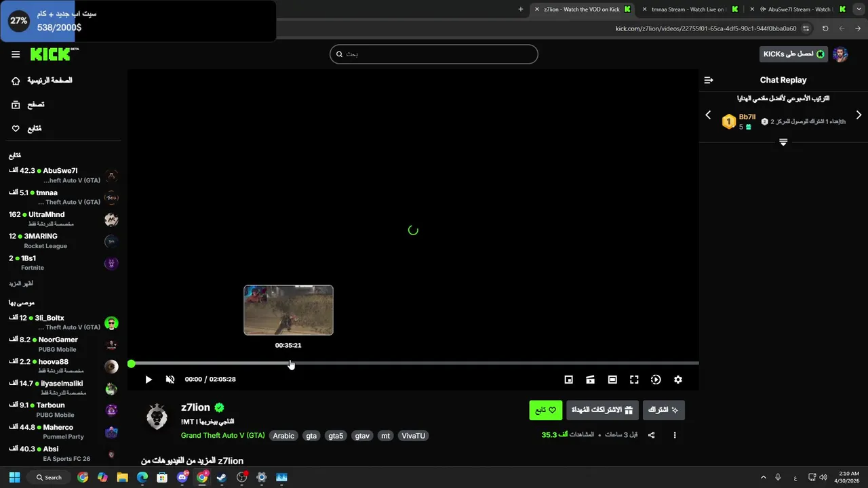Select the z7lion VOD browser tab
868x488 pixels.
click(582, 9)
